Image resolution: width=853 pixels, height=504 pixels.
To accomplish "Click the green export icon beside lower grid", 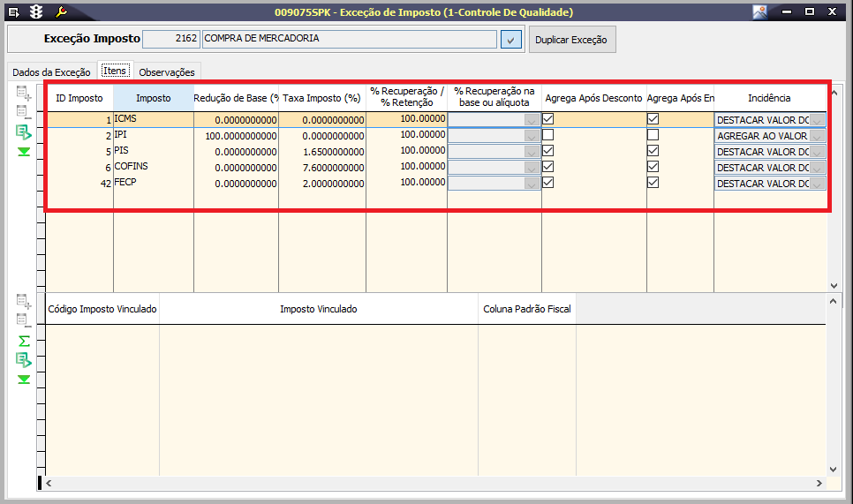I will [x=24, y=360].
